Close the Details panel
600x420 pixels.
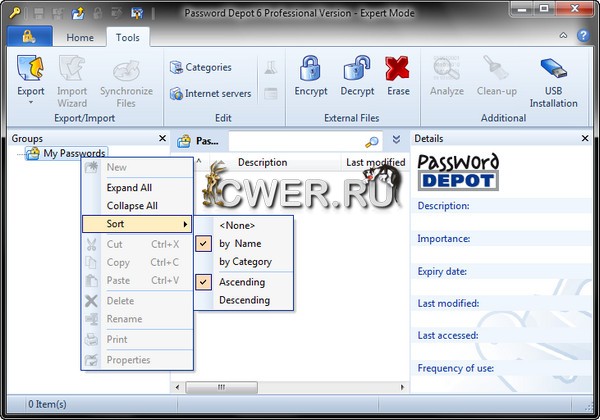click(585, 138)
